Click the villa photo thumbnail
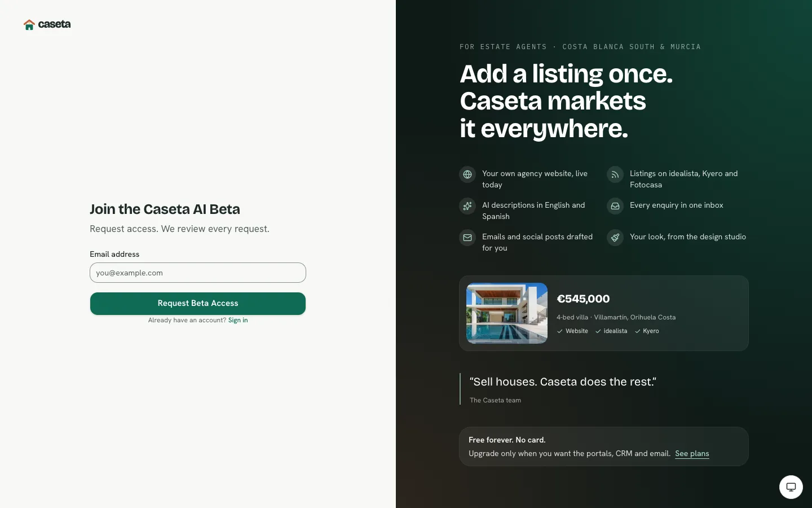The height and width of the screenshot is (508, 812). pos(507,313)
